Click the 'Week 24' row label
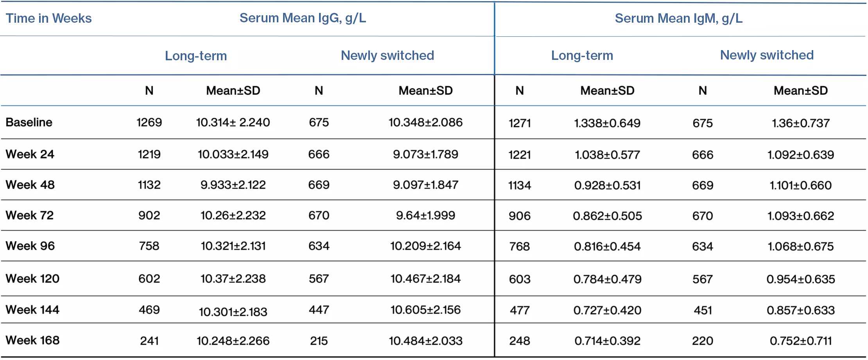868x360 pixels. 30,154
